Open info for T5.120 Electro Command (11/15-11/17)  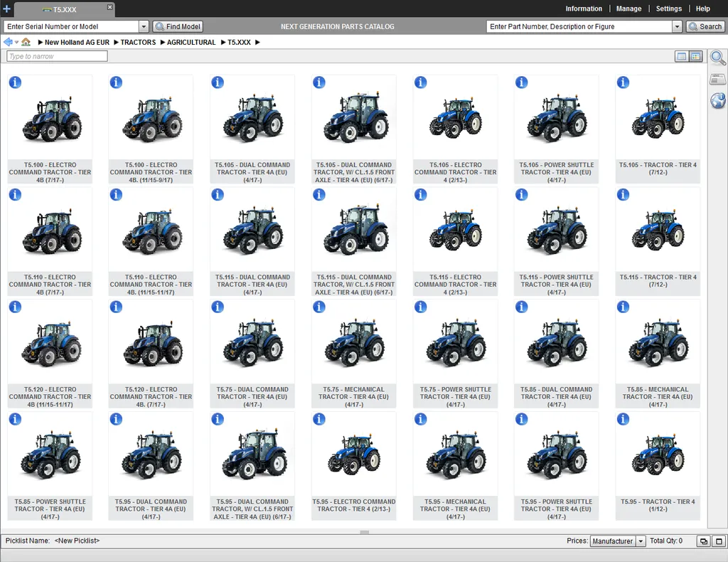tap(15, 307)
